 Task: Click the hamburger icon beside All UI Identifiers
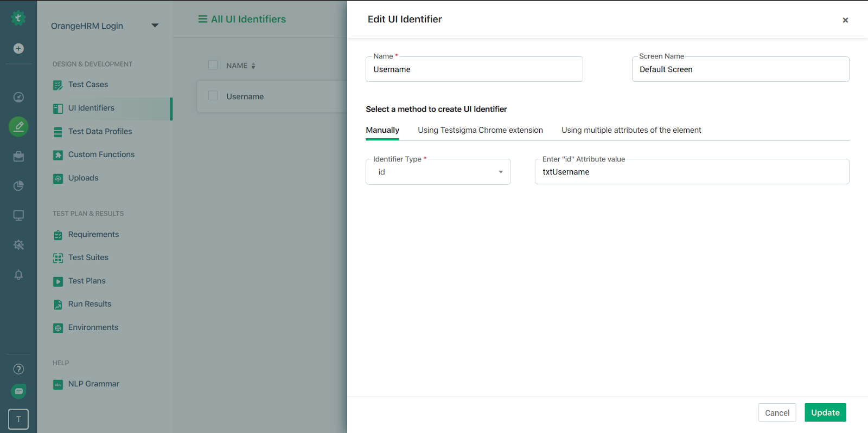click(203, 19)
